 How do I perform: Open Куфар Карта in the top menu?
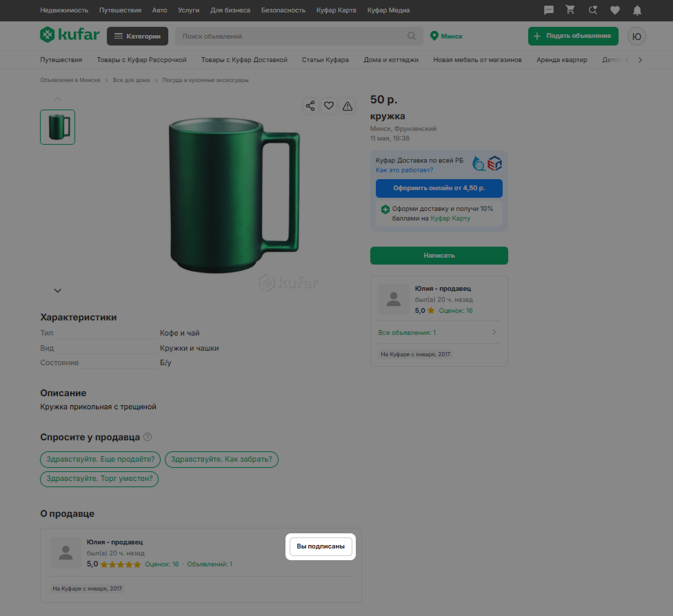336,10
